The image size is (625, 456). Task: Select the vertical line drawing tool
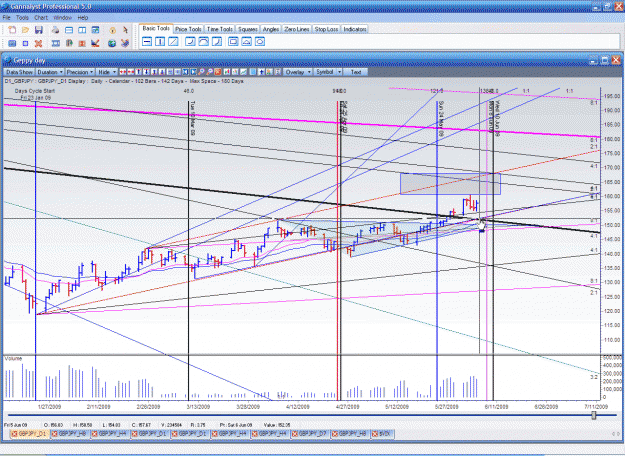tap(160, 41)
